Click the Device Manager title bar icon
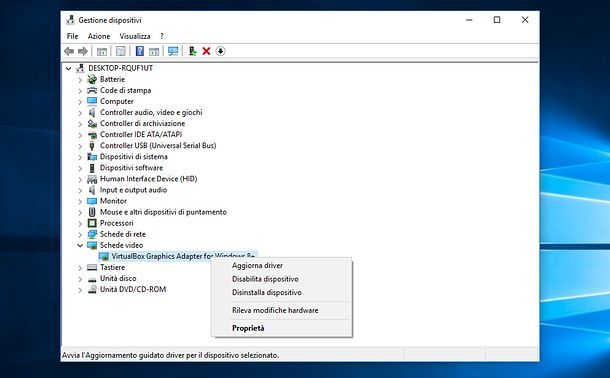The image size is (610, 378). pyautogui.click(x=70, y=20)
